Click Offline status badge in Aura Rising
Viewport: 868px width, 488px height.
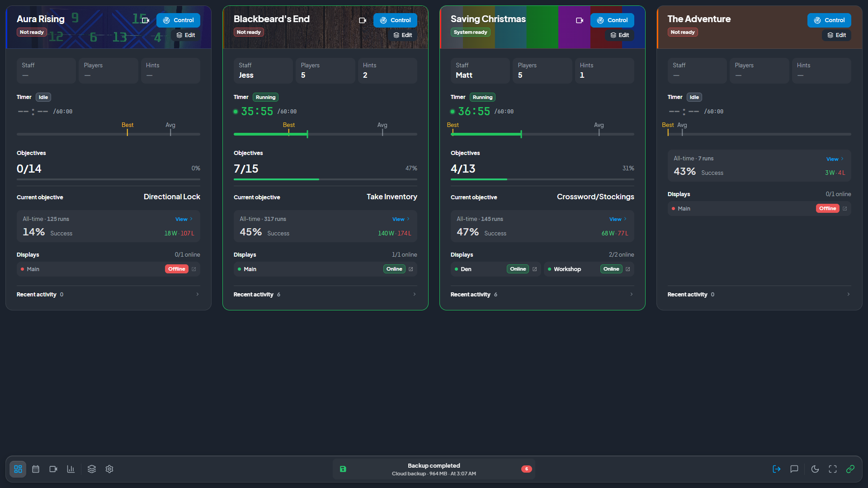pos(177,269)
